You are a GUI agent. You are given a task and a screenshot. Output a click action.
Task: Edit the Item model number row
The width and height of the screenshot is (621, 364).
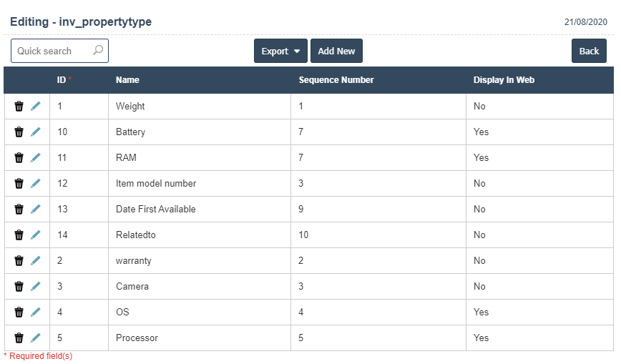pos(35,183)
